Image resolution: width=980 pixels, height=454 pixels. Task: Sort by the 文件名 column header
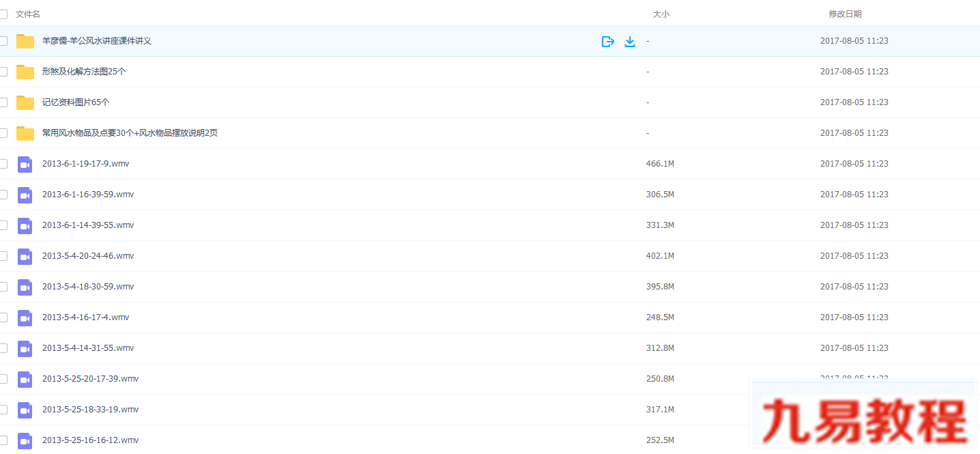point(28,14)
